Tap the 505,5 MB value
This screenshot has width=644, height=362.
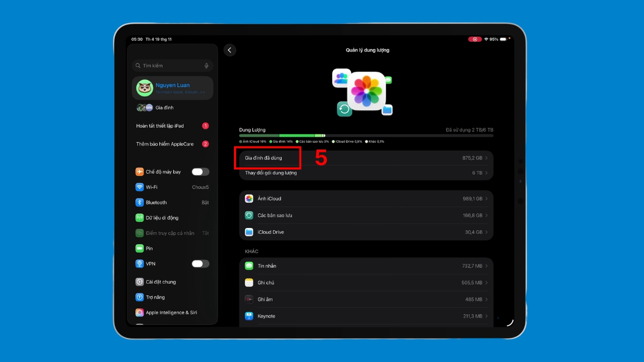[472, 283]
